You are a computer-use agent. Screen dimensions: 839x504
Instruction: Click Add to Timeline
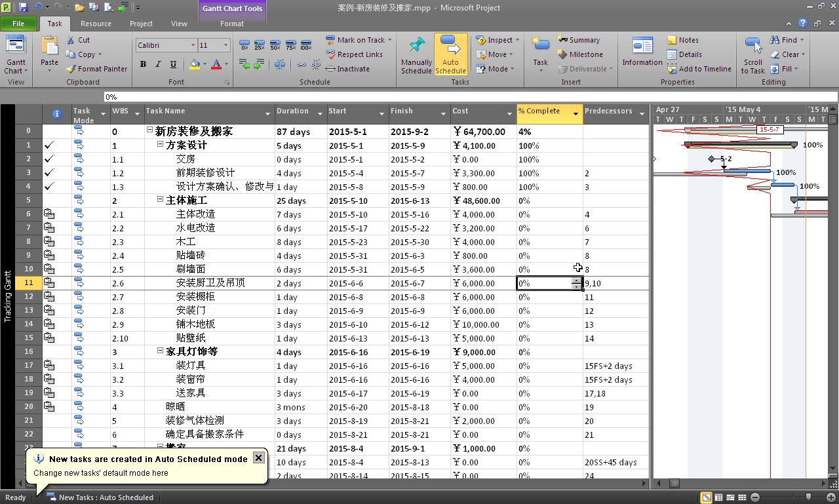coord(699,69)
